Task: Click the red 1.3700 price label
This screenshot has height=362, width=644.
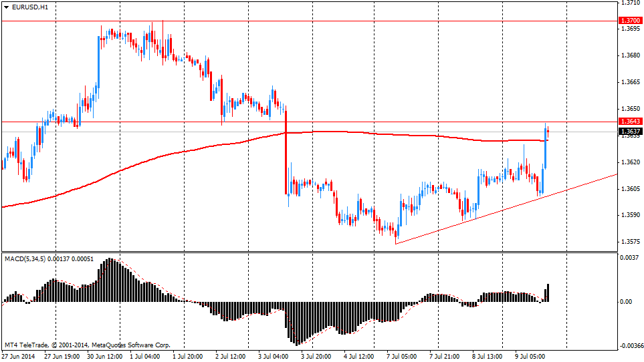Action: point(630,21)
